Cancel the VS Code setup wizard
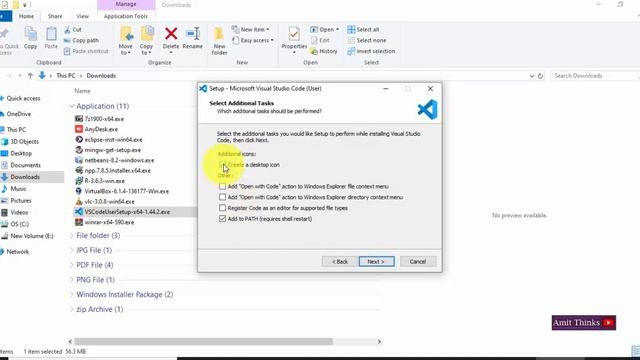Screen dimensions: 640x360 click(x=418, y=262)
